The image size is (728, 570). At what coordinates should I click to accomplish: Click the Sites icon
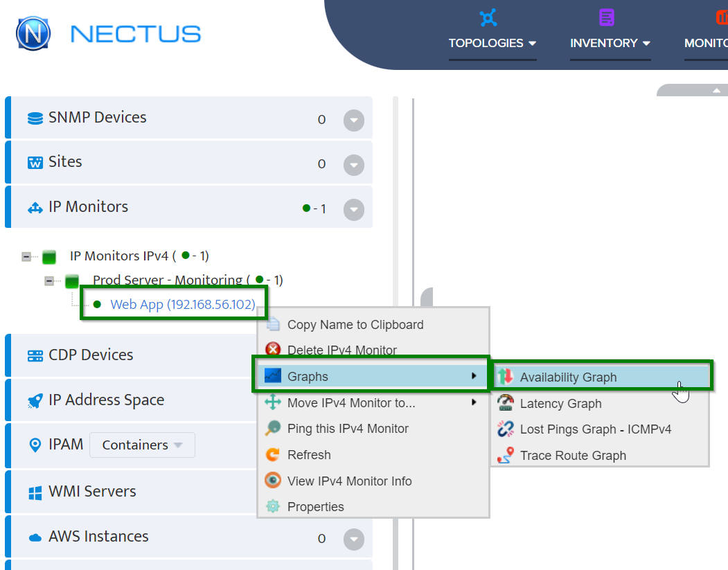point(35,163)
